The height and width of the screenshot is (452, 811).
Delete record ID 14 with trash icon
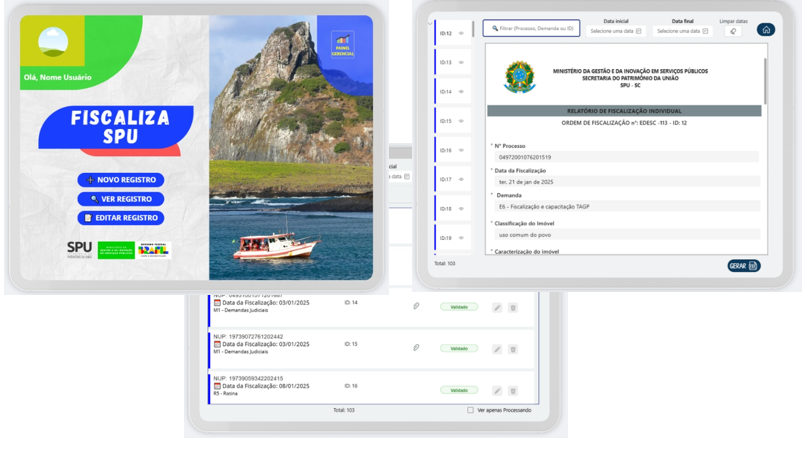(513, 308)
